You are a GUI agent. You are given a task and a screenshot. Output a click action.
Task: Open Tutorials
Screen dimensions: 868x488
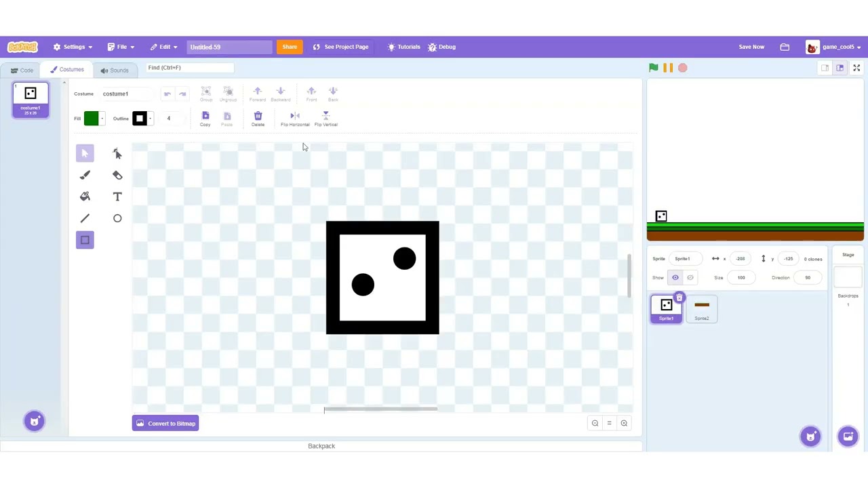coord(403,47)
